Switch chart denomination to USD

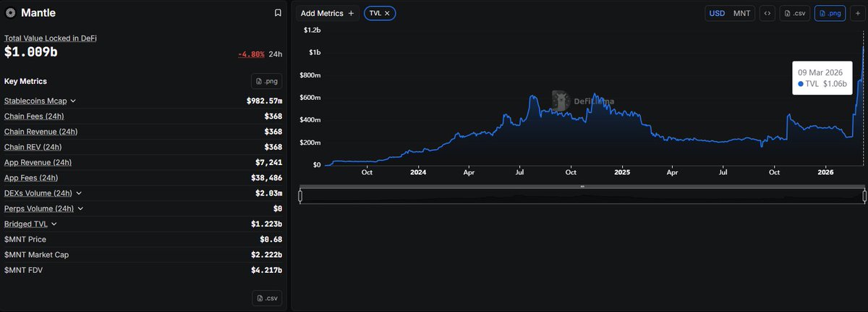(717, 13)
